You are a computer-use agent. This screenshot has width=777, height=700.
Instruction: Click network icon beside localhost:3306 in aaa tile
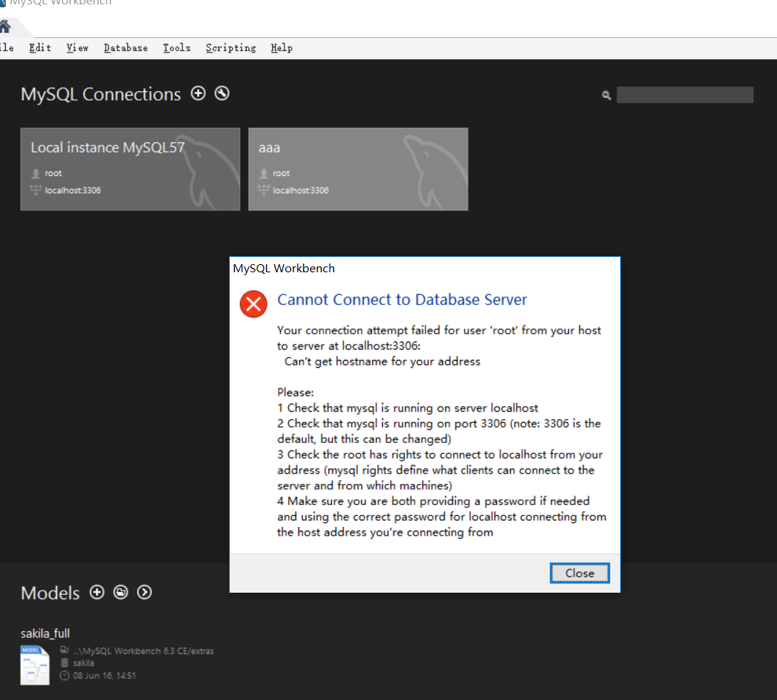[263, 190]
